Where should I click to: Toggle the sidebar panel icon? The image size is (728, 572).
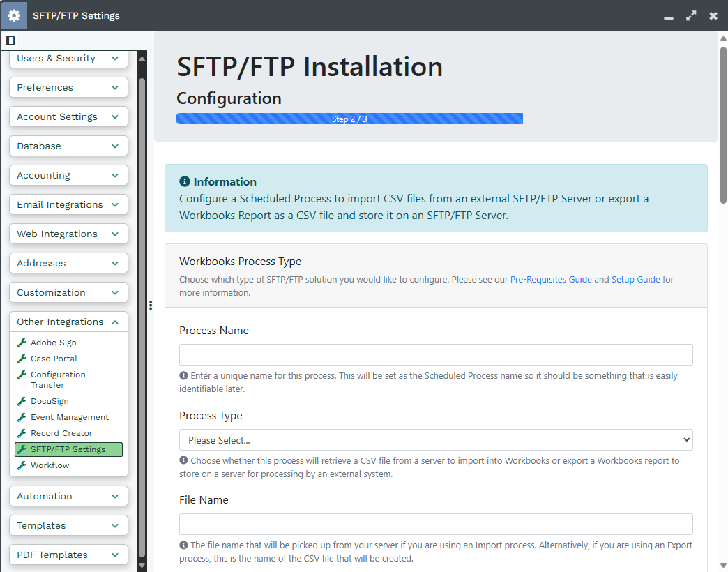pyautogui.click(x=10, y=40)
